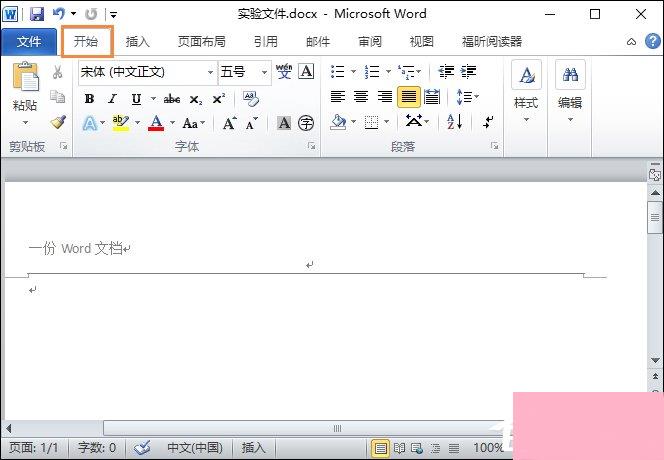Select the 邮件 tab

318,42
